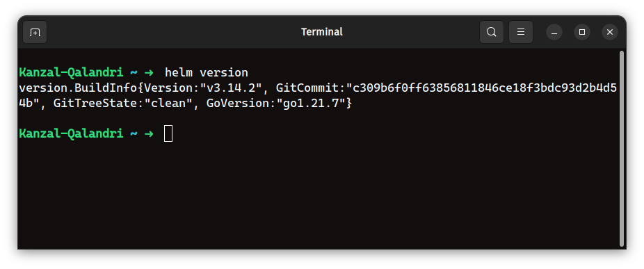Click the green arrow before the cursor
The height and width of the screenshot is (269, 644).
click(149, 134)
